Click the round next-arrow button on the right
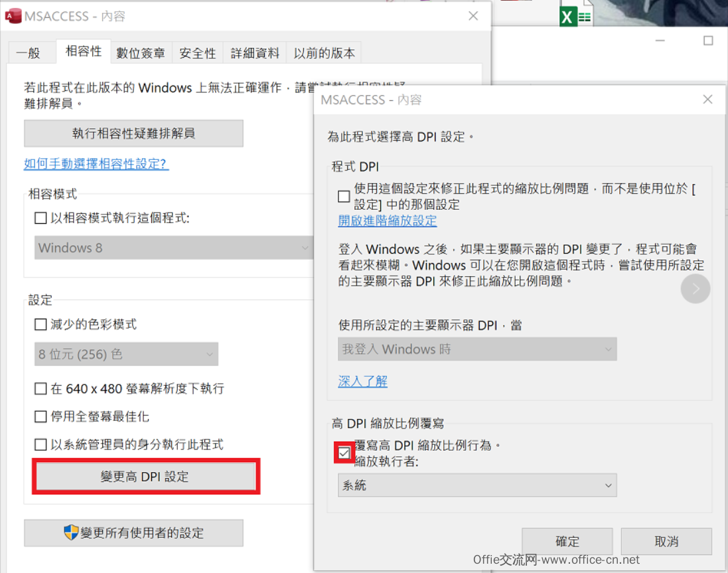 (x=695, y=289)
